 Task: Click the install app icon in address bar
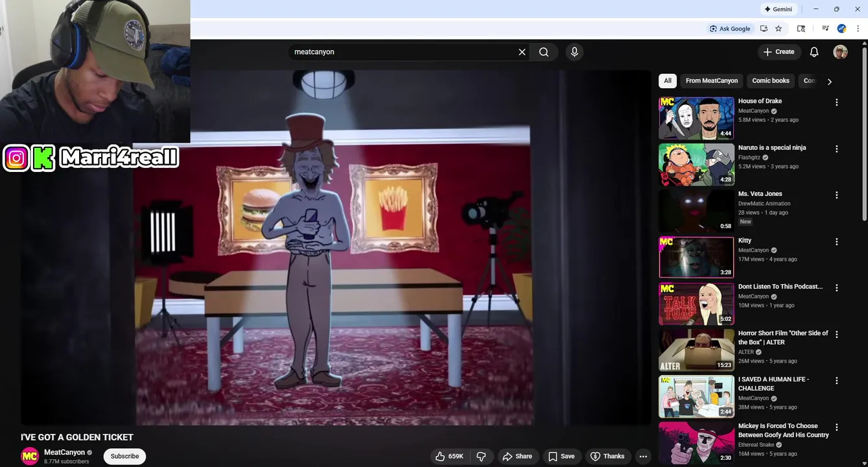pyautogui.click(x=764, y=29)
